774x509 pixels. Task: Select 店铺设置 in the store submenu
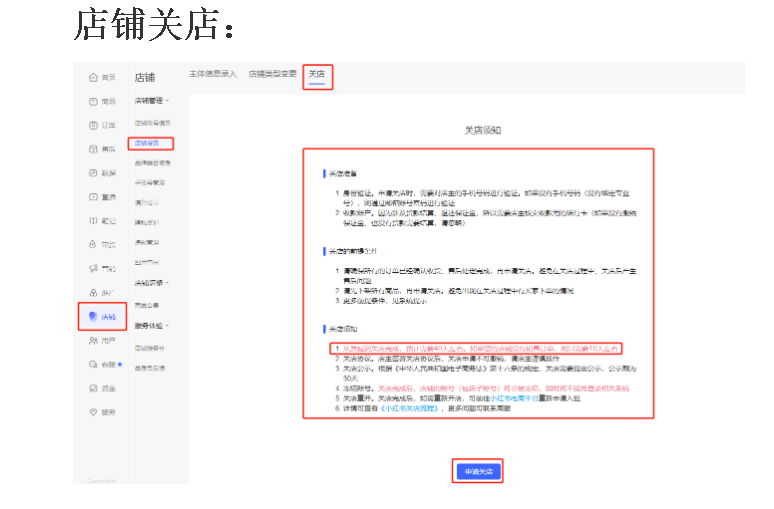pos(148,144)
